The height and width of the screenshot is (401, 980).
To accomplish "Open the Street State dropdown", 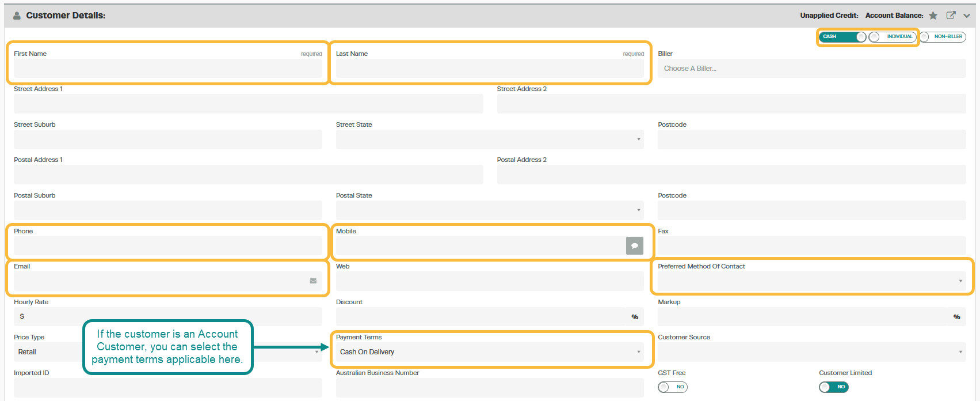I will [490, 139].
